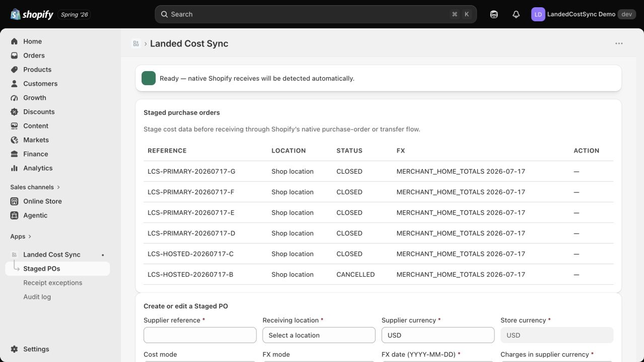
Task: Click the Growth gauge icon
Action: point(14,98)
